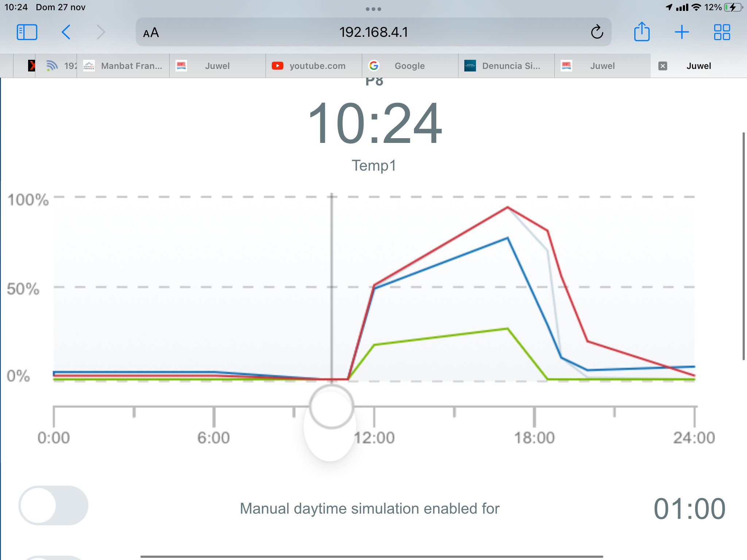Viewport: 747px width, 560px height.
Task: Tap the forward navigation arrow
Action: pyautogui.click(x=101, y=32)
